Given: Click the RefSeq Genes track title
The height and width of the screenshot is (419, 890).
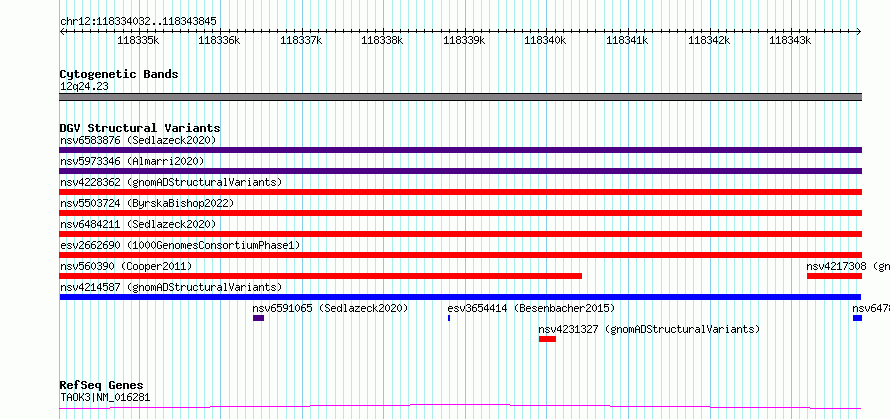Looking at the screenshot, I should coord(101,386).
